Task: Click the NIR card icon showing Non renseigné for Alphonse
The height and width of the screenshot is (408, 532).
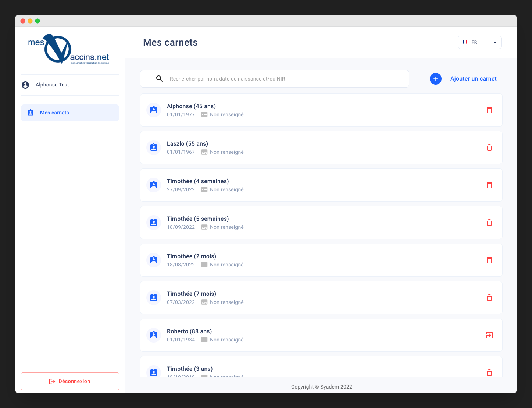Action: point(204,114)
